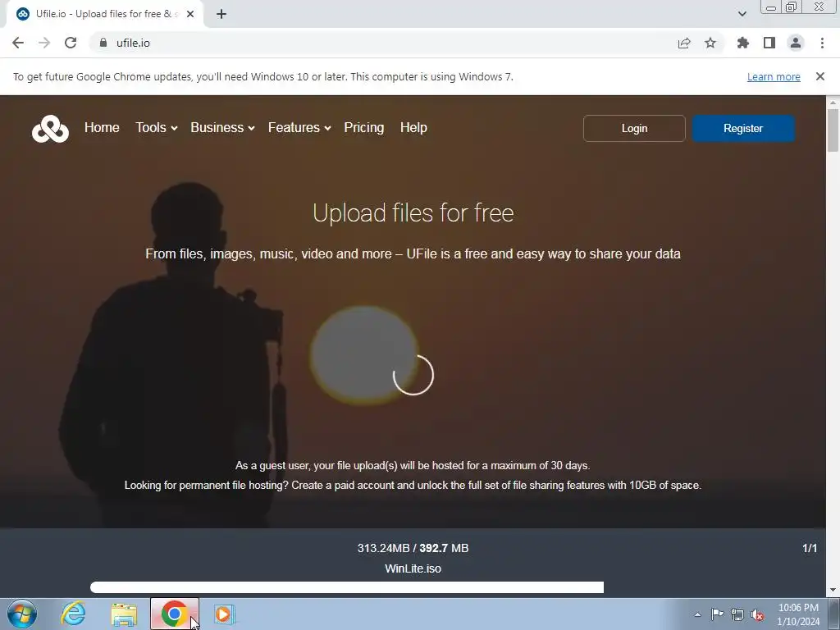This screenshot has width=840, height=630.
Task: Toggle the Chrome side panel icon
Action: (x=769, y=43)
